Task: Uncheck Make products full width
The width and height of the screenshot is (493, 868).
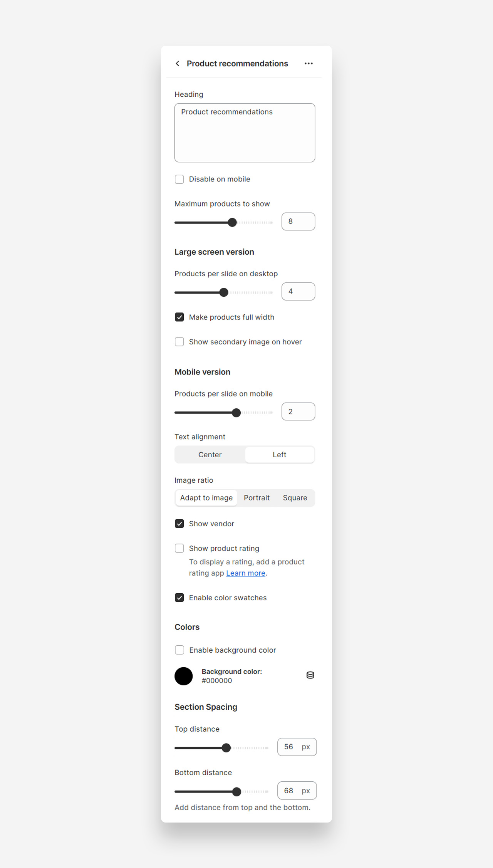Action: click(x=179, y=317)
